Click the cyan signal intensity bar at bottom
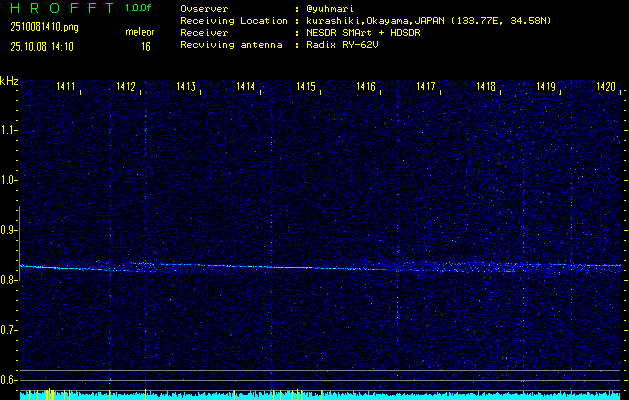The height and width of the screenshot is (400, 629). [x=320, y=396]
